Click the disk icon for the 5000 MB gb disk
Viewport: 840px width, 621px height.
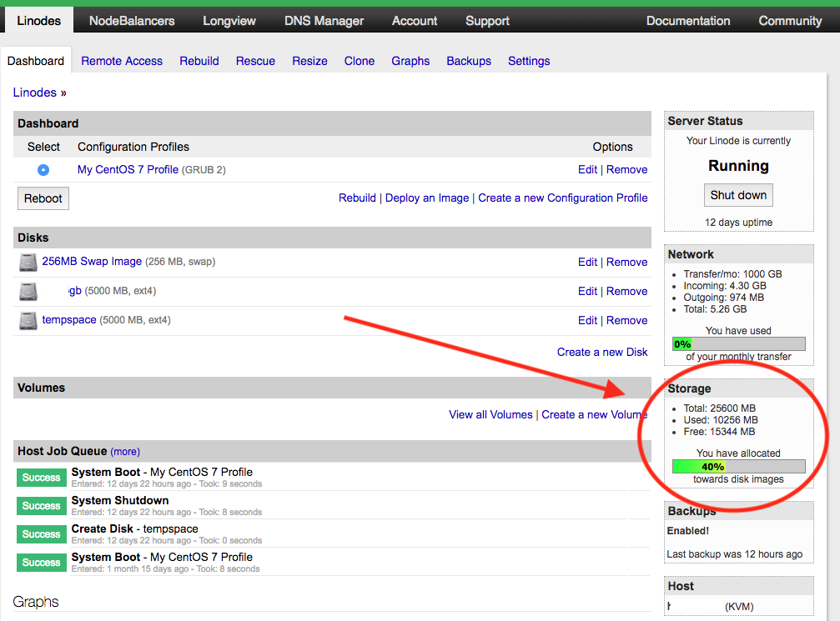28,292
